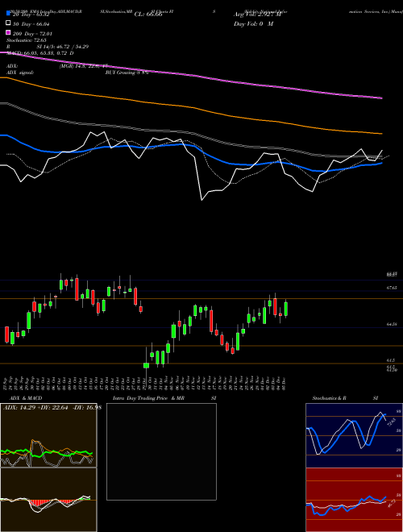Click the '50 Day = 66.04' legend label
This screenshot has width=403, height=532.
point(31,24)
